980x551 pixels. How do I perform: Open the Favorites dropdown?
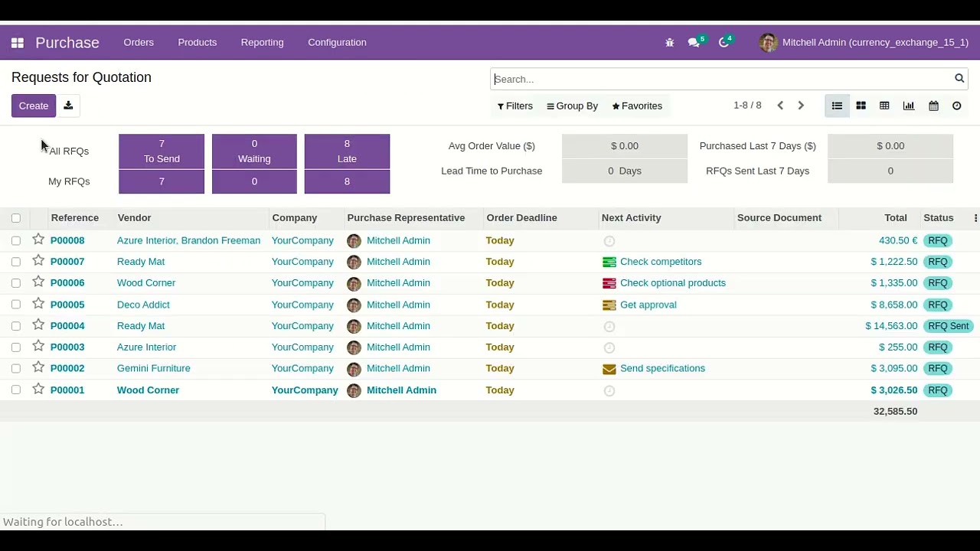tap(637, 106)
